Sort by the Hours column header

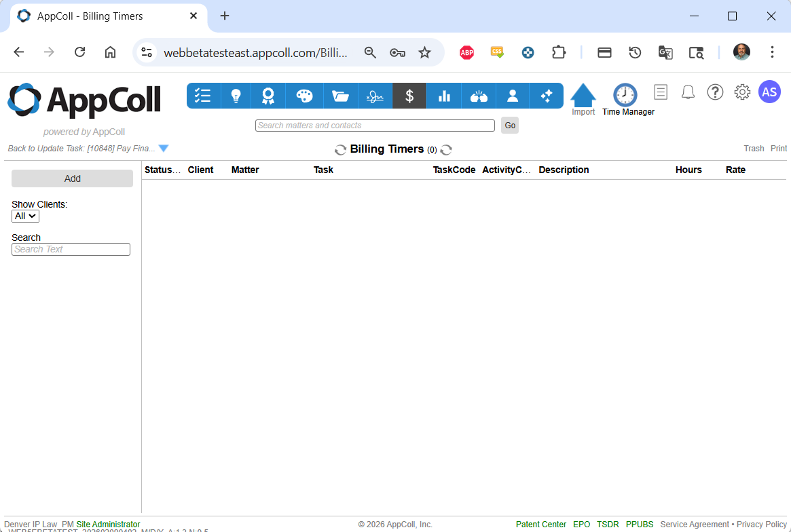coord(688,170)
